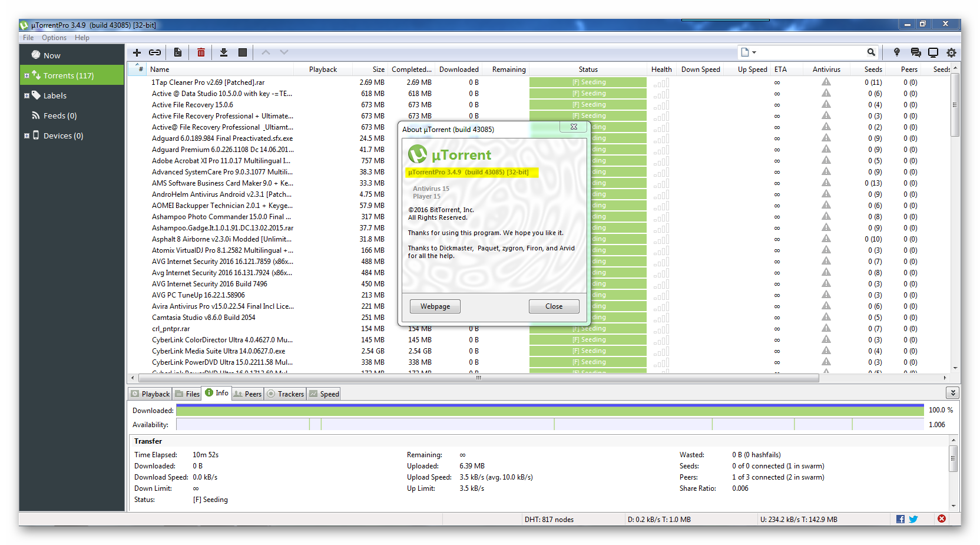This screenshot has width=980, height=545.
Task: Click the red Remove Torrent trash icon
Action: [201, 52]
